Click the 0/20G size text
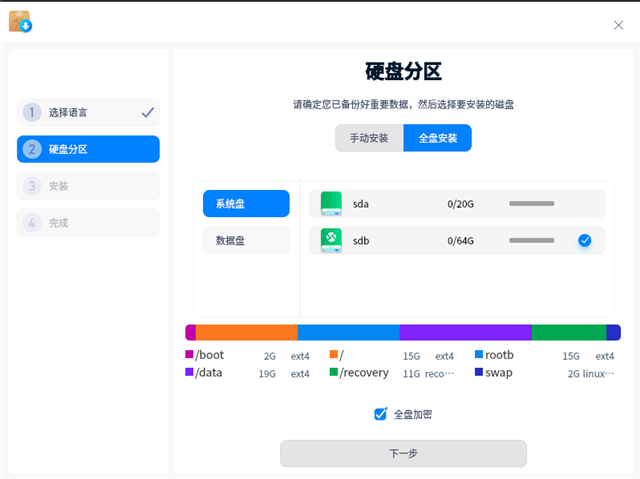Viewport: 640px width, 479px height. pyautogui.click(x=460, y=204)
